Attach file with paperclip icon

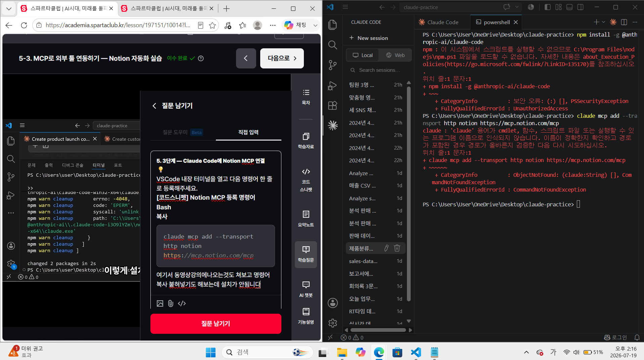point(171,304)
